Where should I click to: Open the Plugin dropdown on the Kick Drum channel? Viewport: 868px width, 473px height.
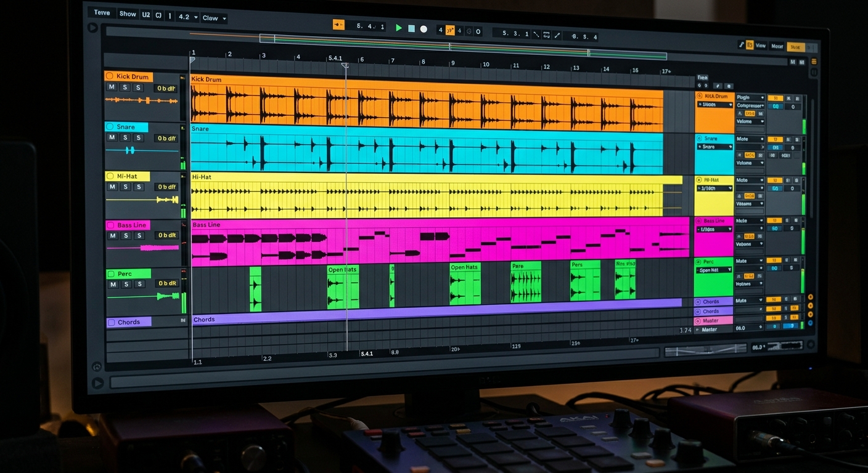pos(750,97)
